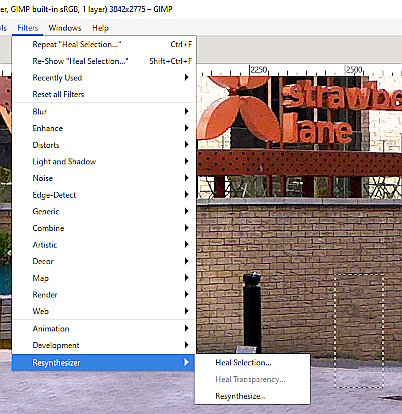Viewport: 402px width, 414px height.
Task: Click inside the dashed selection on canvas
Action: [x=359, y=331]
